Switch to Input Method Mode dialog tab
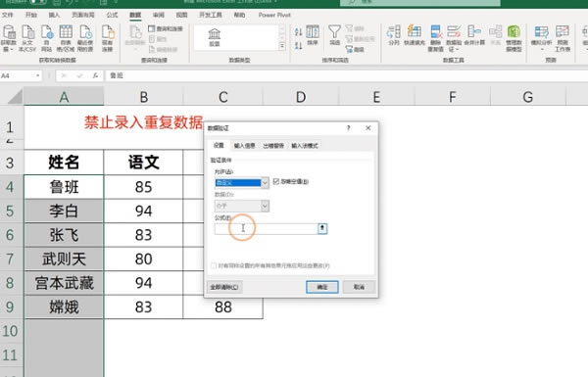 point(305,145)
